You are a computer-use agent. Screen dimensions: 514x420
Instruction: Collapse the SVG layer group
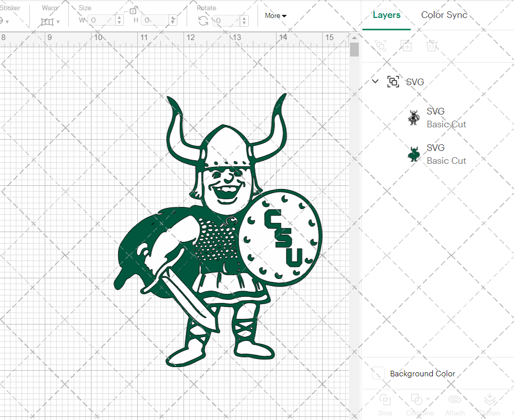[x=375, y=81]
